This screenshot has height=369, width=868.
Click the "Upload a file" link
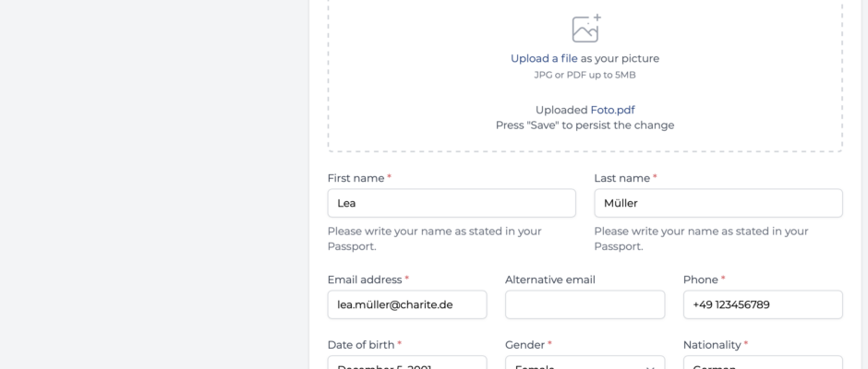point(544,59)
